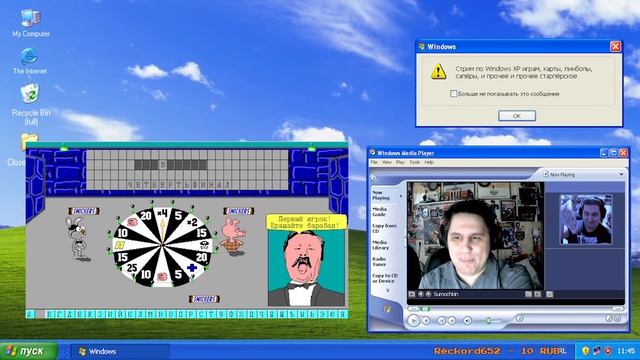Click the Play button in Media Player

pos(413,320)
